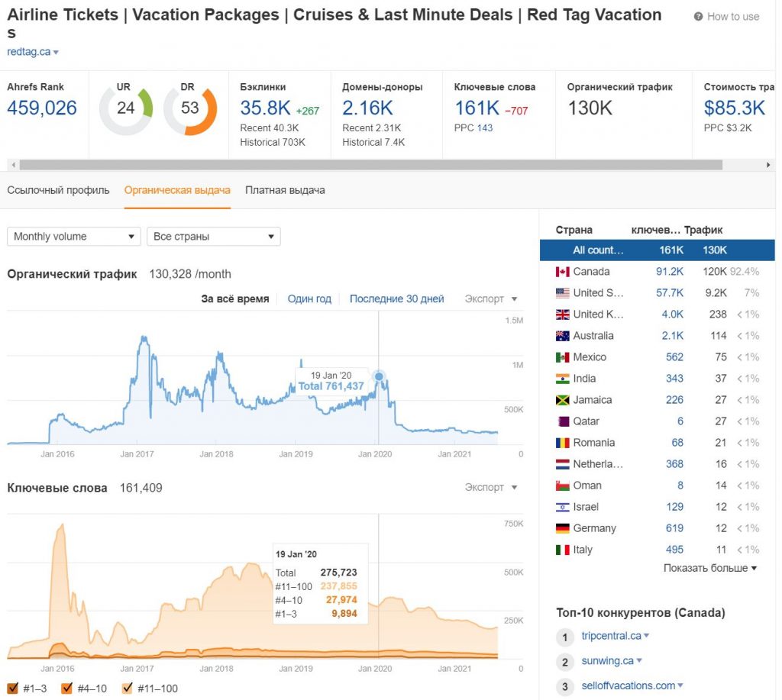Sort by Трафик column header
782x700 pixels.
point(703,230)
